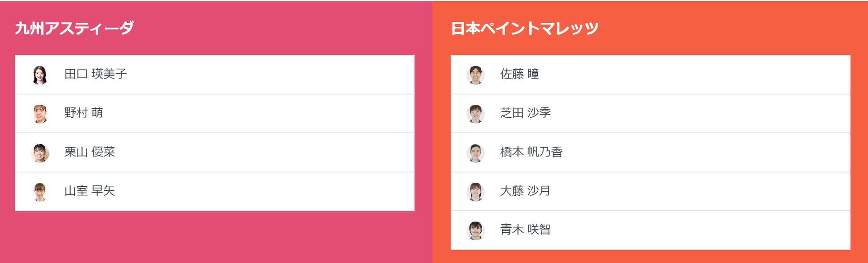The height and width of the screenshot is (263, 868).
Task: Select player name 栗山 優菜
Action: tap(89, 152)
